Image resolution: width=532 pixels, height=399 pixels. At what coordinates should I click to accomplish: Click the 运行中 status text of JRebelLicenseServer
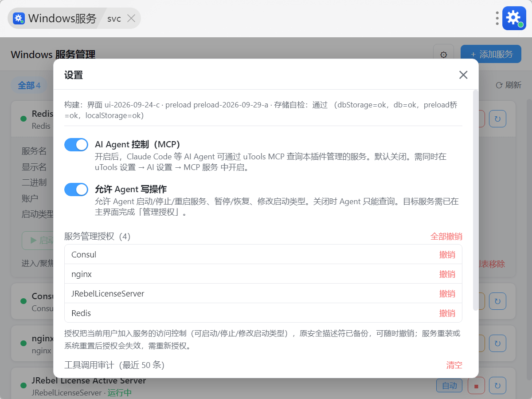click(120, 393)
